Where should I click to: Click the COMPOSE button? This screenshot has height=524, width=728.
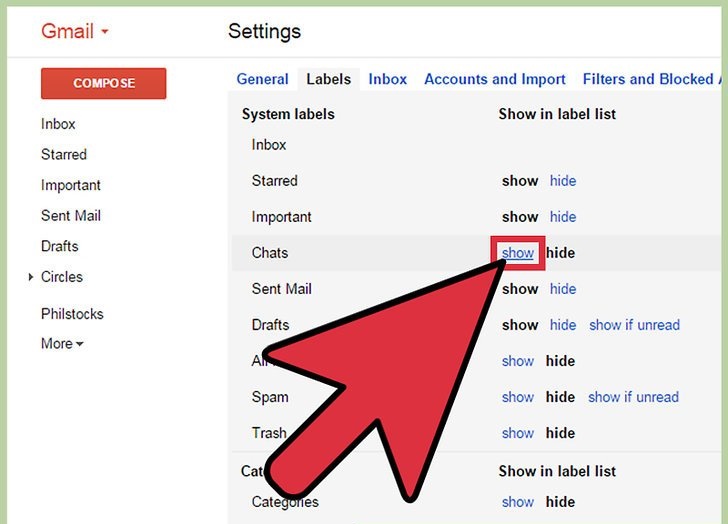click(104, 84)
